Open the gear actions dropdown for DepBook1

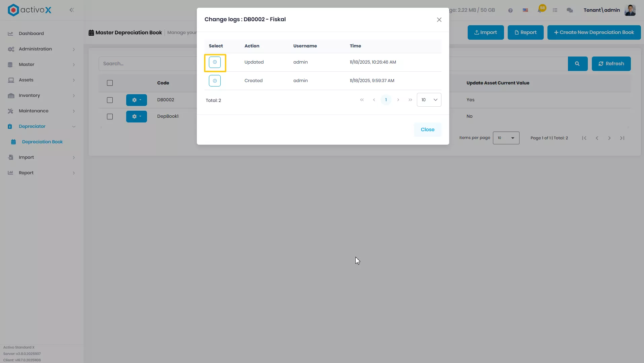click(136, 116)
